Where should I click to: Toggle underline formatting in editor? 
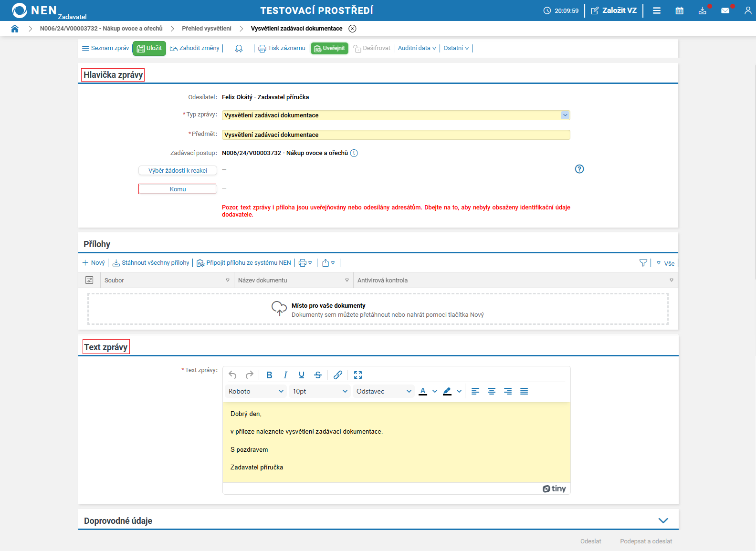(x=301, y=375)
